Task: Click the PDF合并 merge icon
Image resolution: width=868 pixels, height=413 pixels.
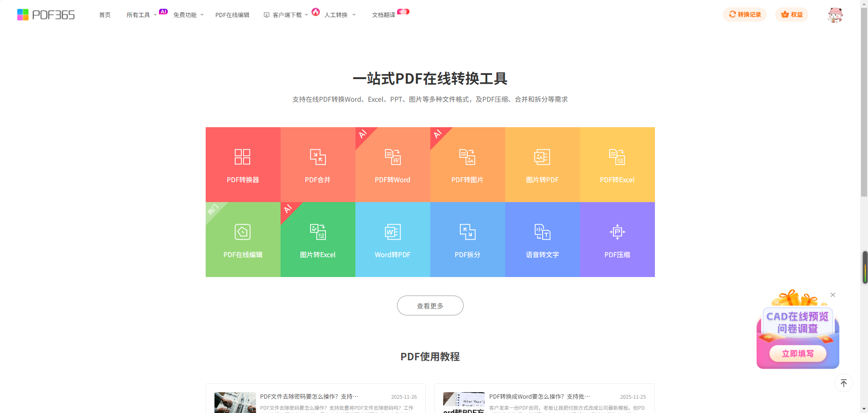Action: (318, 157)
